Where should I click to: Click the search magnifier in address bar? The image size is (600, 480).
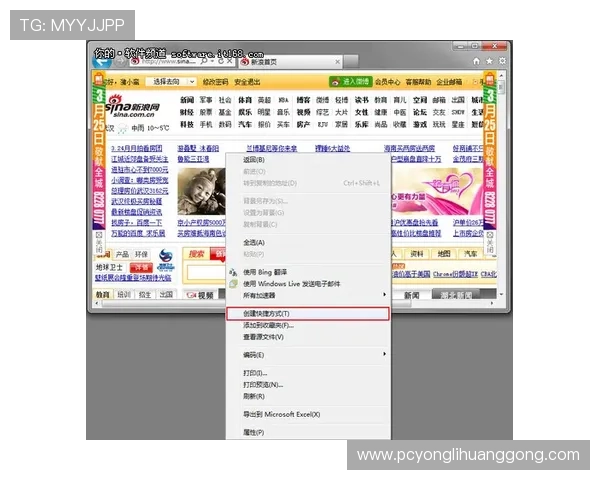pyautogui.click(x=204, y=61)
